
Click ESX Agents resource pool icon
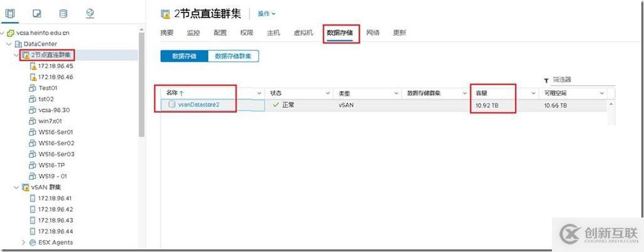pos(33,243)
